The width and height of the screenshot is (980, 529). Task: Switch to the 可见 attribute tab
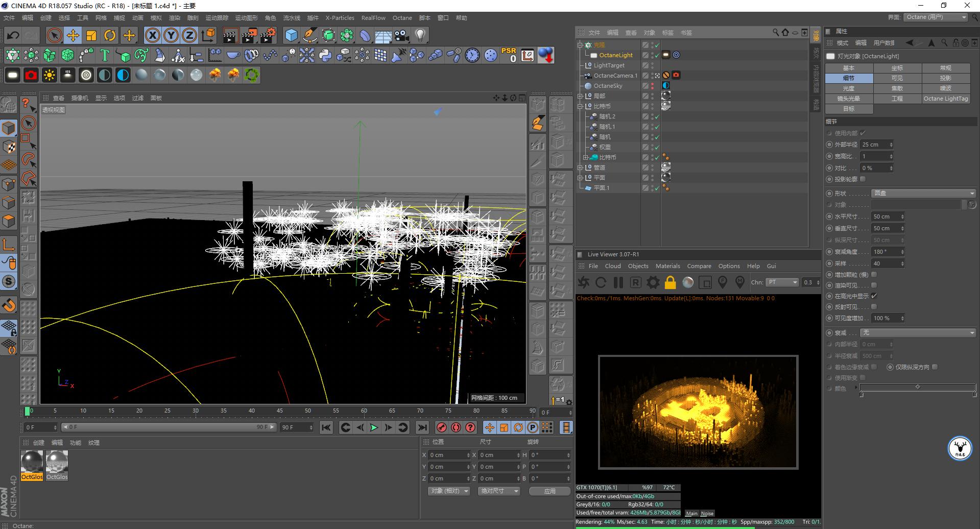(897, 78)
